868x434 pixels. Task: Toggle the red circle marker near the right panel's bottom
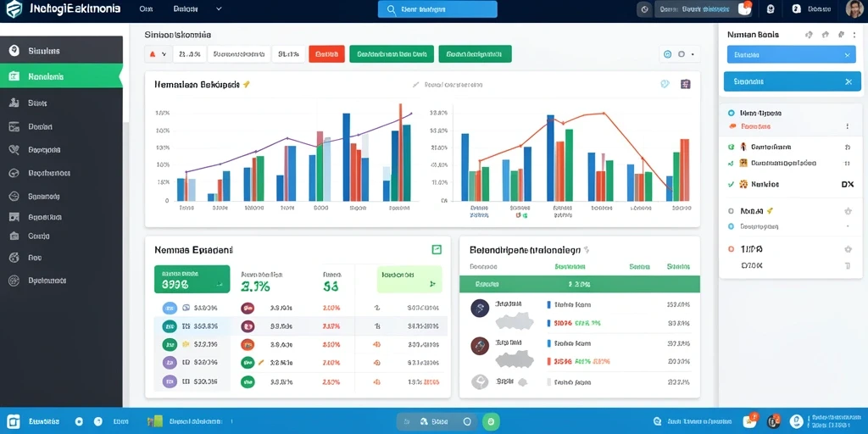[731, 250]
